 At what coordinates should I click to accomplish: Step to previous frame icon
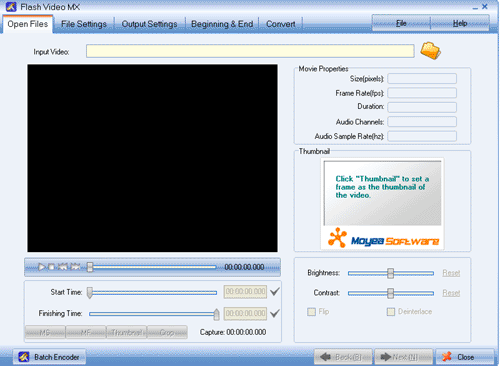coord(63,267)
